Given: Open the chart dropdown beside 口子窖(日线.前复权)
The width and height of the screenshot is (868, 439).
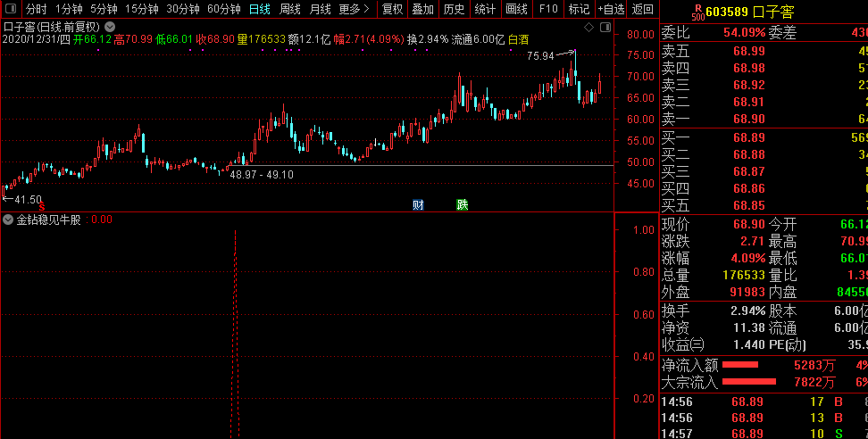Looking at the screenshot, I should point(110,27).
